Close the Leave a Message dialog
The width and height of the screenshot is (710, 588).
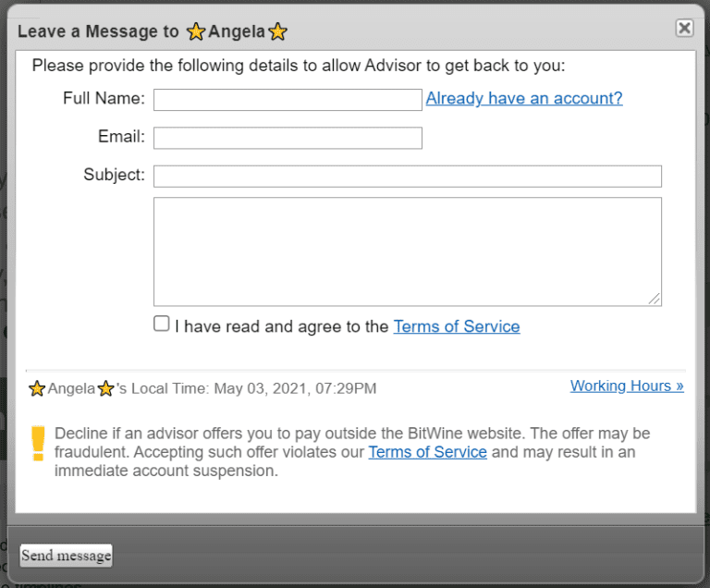coord(684,28)
